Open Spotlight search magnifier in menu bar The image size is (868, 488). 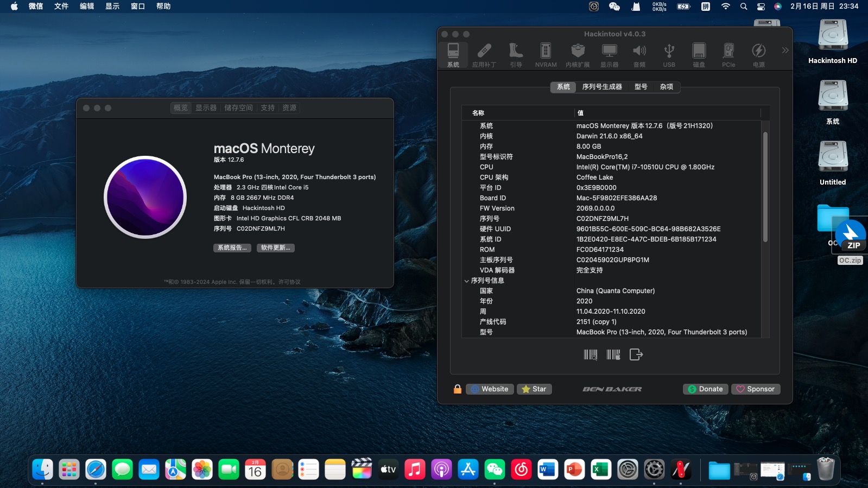(744, 7)
